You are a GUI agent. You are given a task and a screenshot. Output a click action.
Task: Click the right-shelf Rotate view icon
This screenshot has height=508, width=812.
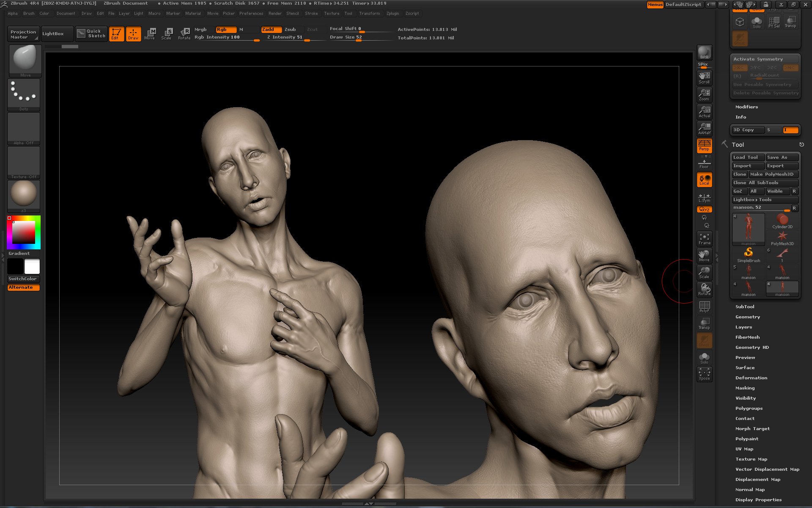(x=704, y=290)
